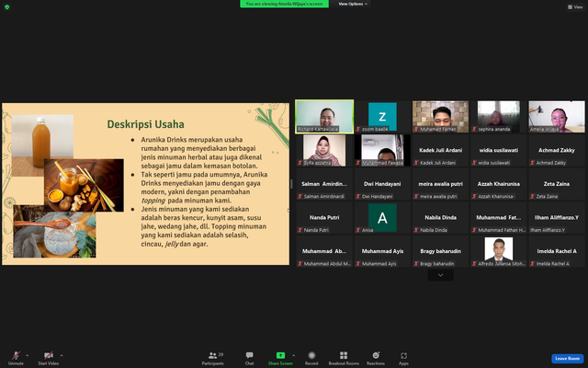The image size is (588, 368).
Task: Select the Zeta Zaina tile
Action: point(557,184)
